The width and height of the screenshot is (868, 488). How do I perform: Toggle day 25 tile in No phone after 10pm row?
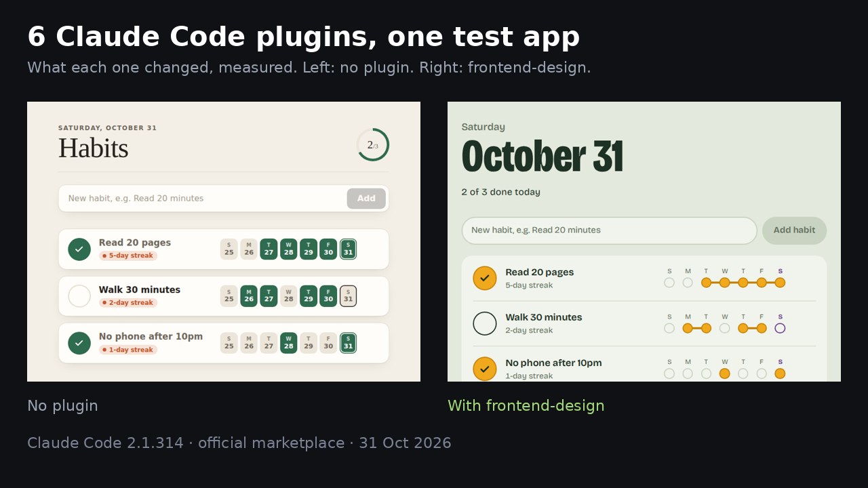pos(229,343)
